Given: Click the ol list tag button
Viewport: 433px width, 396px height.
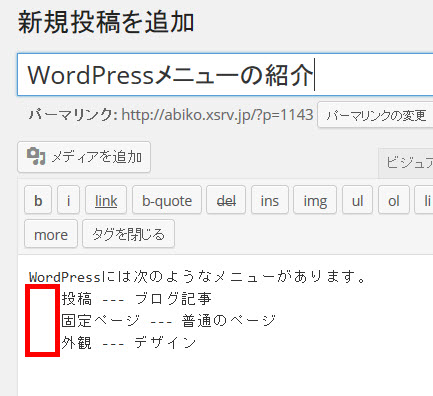Looking at the screenshot, I should tap(394, 200).
